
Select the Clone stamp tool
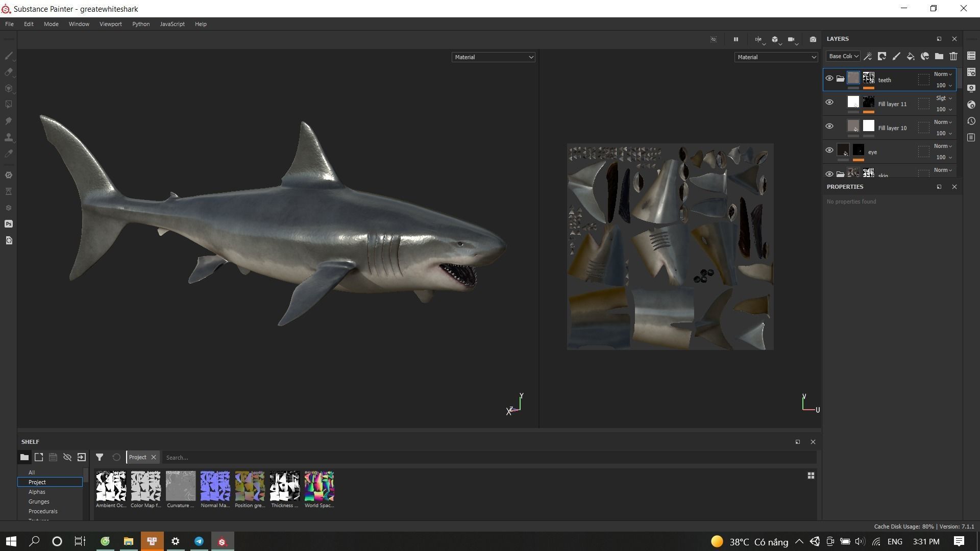coord(9,137)
